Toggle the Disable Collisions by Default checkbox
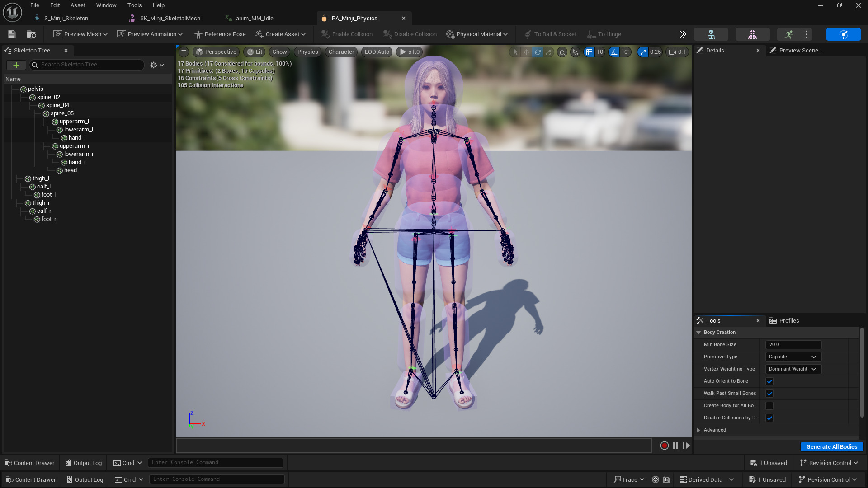868x488 pixels. [769, 418]
